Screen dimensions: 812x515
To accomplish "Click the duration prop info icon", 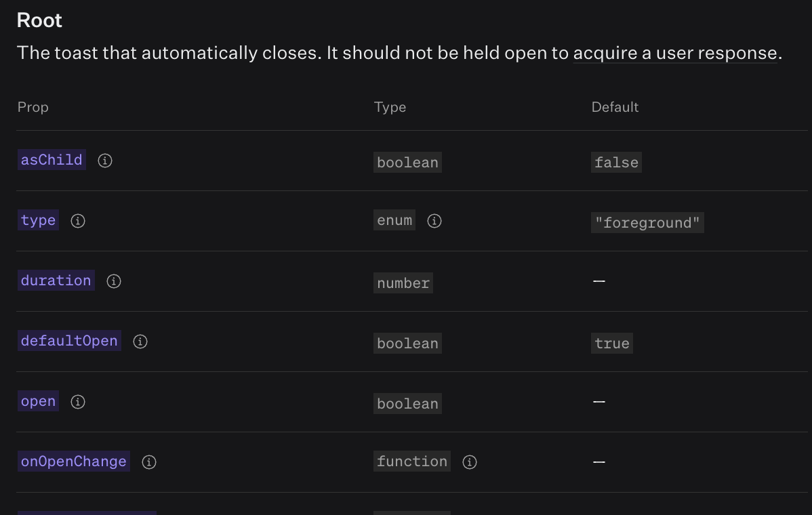I will tap(113, 281).
